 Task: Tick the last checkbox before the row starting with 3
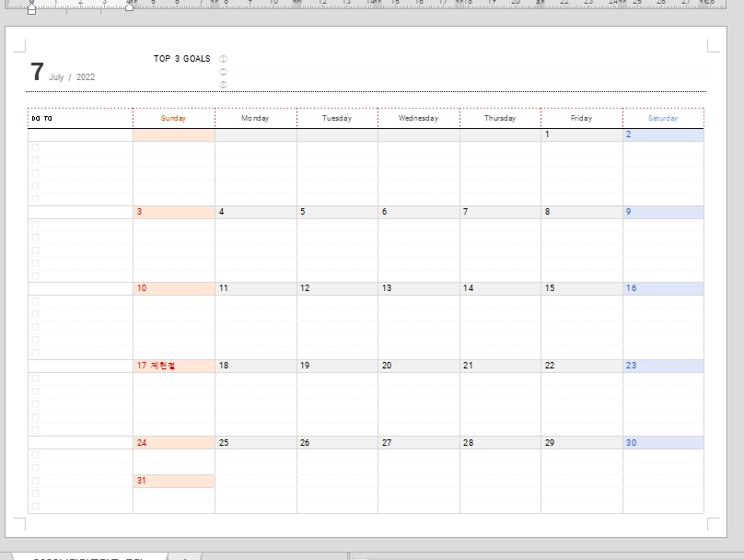pos(35,199)
